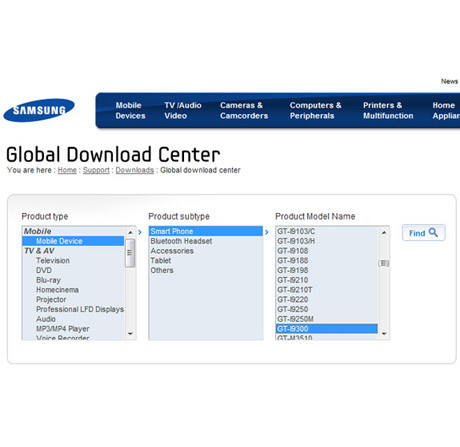Click Product Model list scrollbar thumb
The height and width of the screenshot is (447, 460).
[384, 263]
